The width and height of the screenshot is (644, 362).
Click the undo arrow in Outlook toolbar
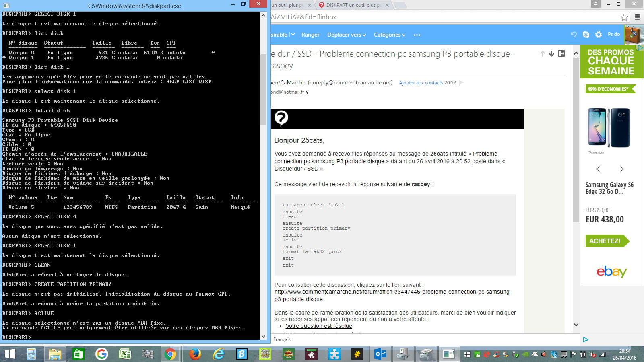(x=574, y=35)
